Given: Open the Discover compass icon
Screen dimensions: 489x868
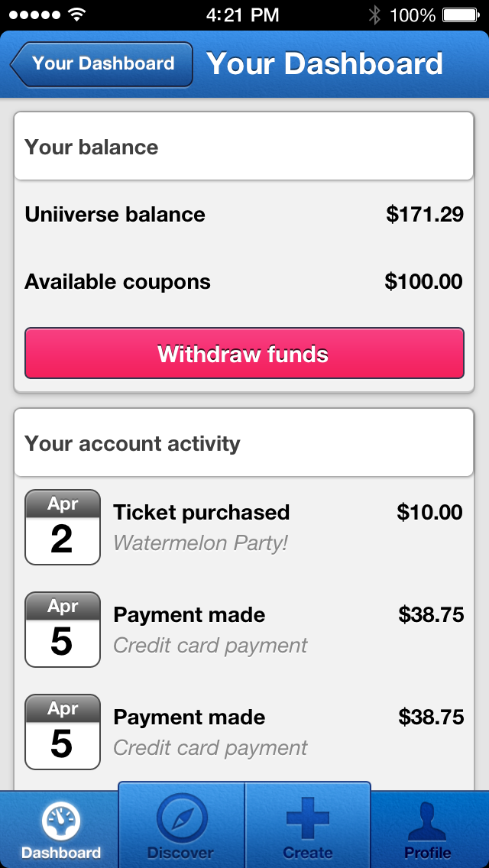Looking at the screenshot, I should (182, 818).
